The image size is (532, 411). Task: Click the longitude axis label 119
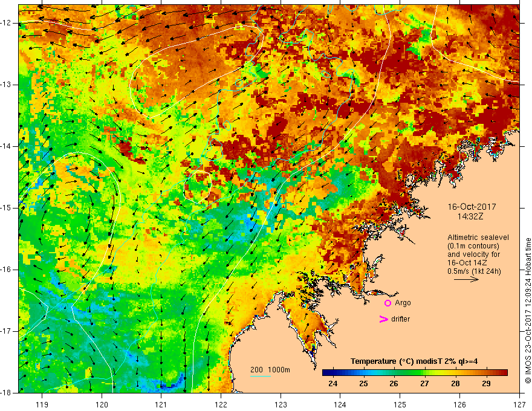pos(42,404)
